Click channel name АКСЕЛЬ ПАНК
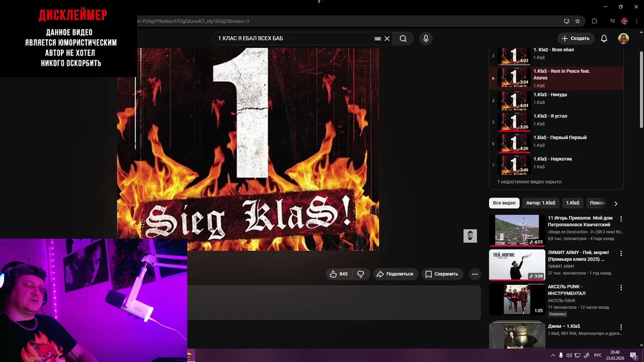644x362 pixels. coord(561,301)
